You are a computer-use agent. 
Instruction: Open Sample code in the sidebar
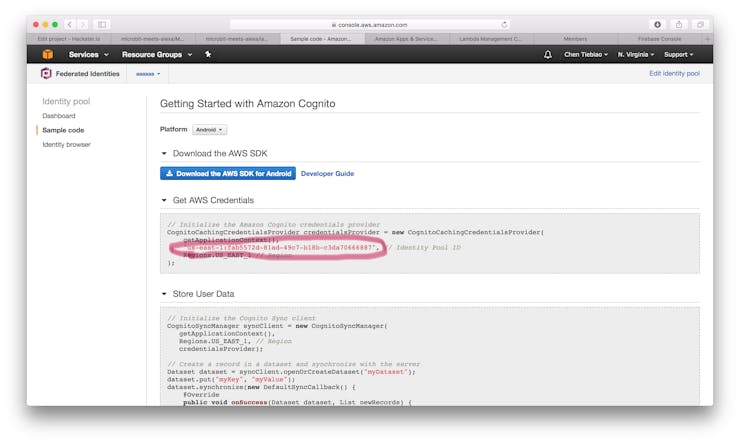tap(63, 130)
